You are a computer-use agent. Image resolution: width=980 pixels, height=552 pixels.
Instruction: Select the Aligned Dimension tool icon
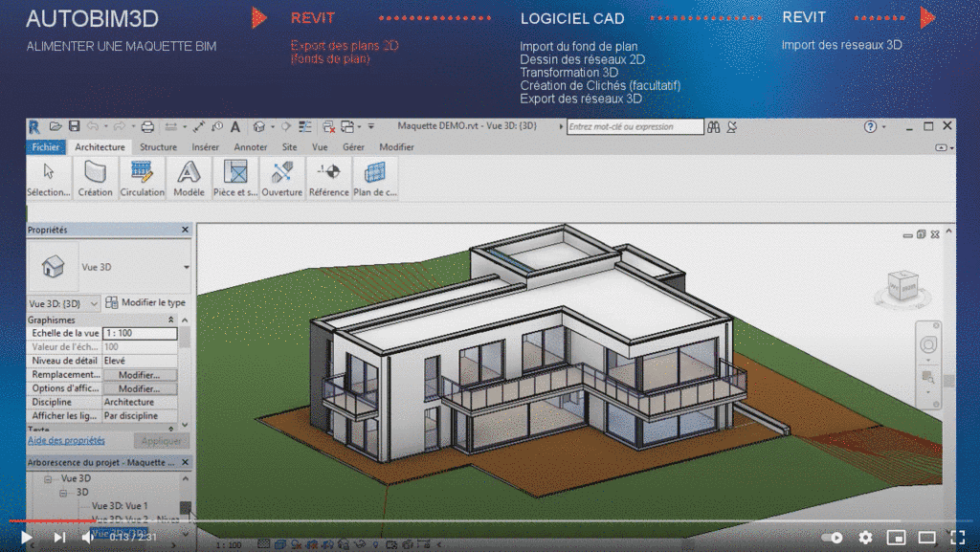click(199, 127)
